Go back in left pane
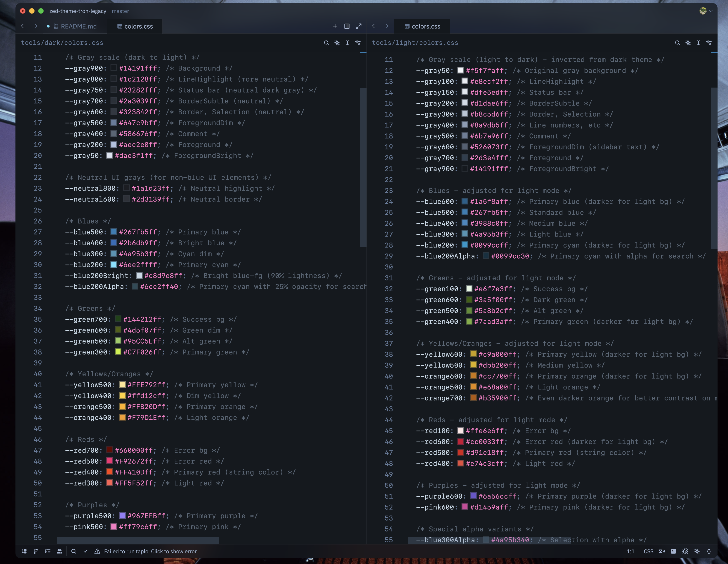 pos(23,26)
